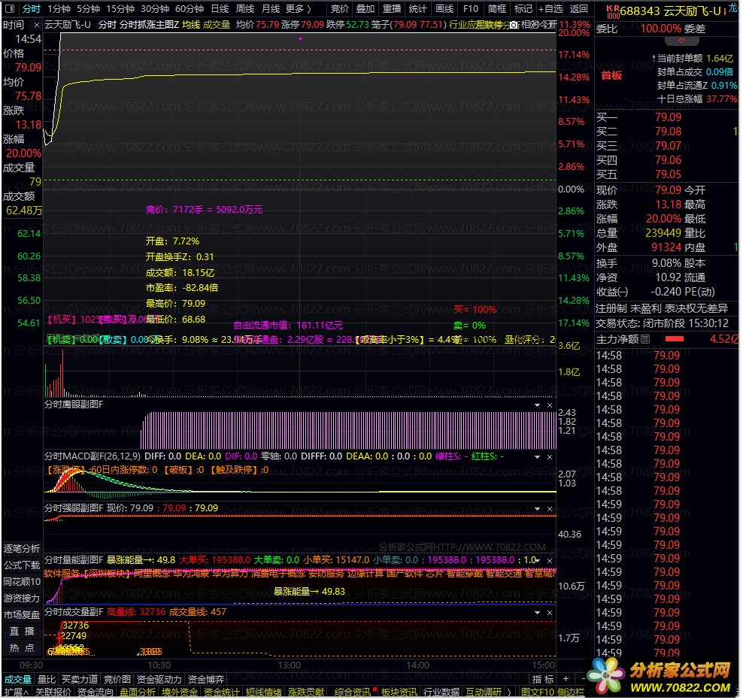
Task: Switch to the 5分钟 chart
Action: click(x=89, y=8)
